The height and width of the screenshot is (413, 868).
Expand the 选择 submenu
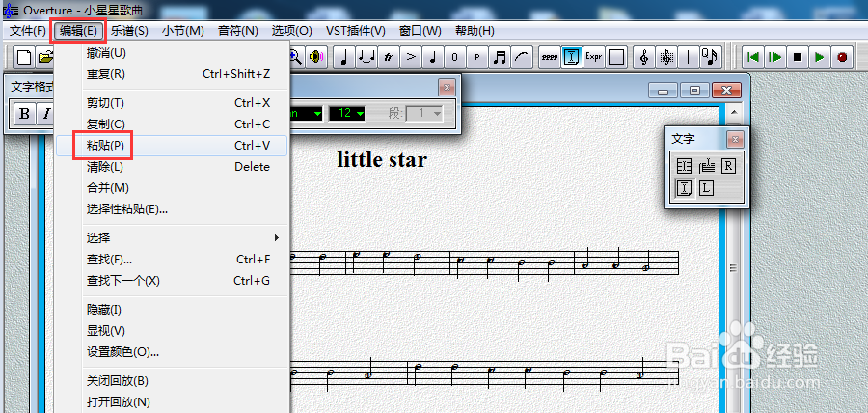click(184, 238)
